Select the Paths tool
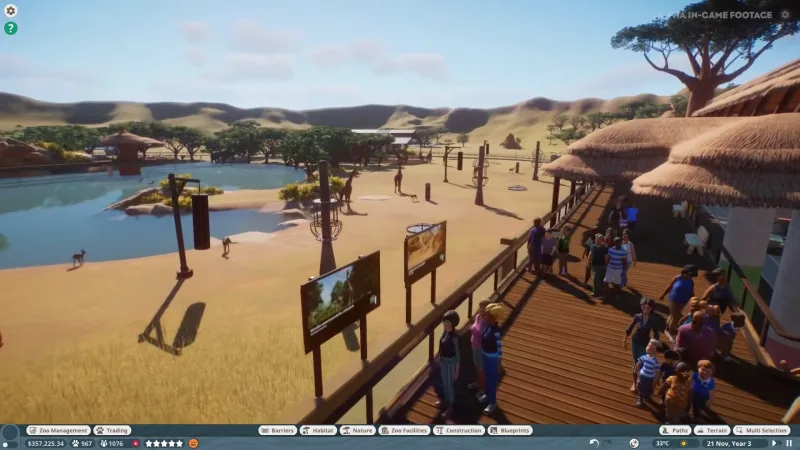This screenshot has height=450, width=800. coord(674,430)
